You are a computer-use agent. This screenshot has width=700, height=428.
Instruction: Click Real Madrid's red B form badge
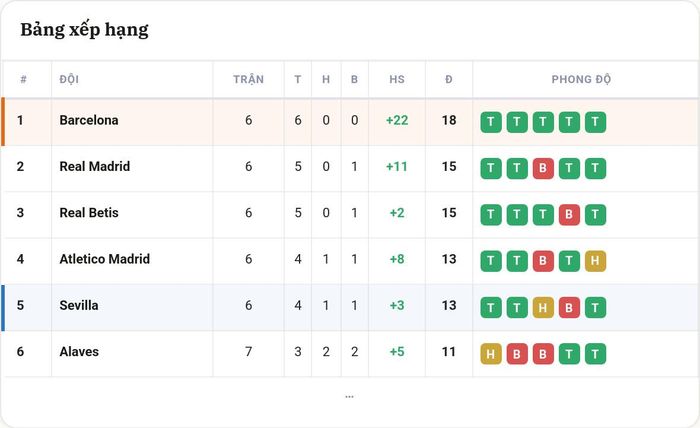coord(543,168)
